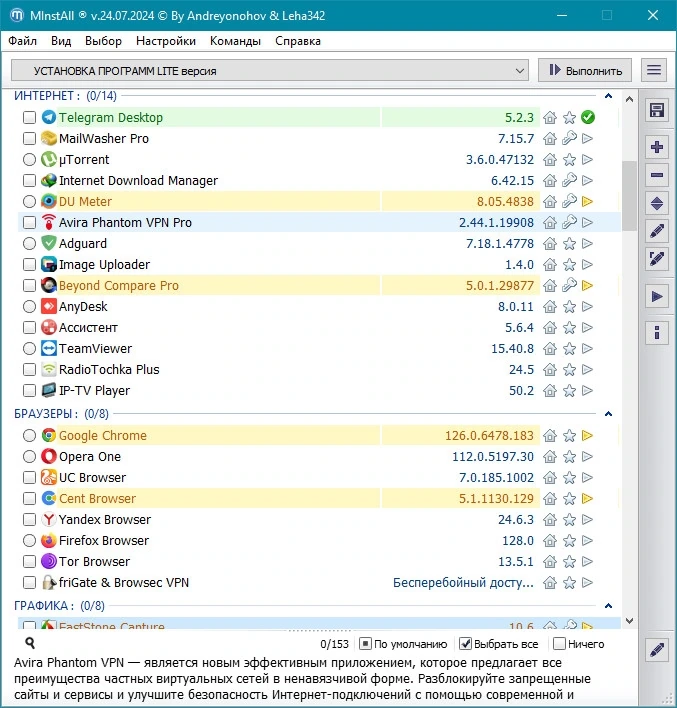
Task: Check the MailWasher Pro checkbox
Action: click(29, 138)
